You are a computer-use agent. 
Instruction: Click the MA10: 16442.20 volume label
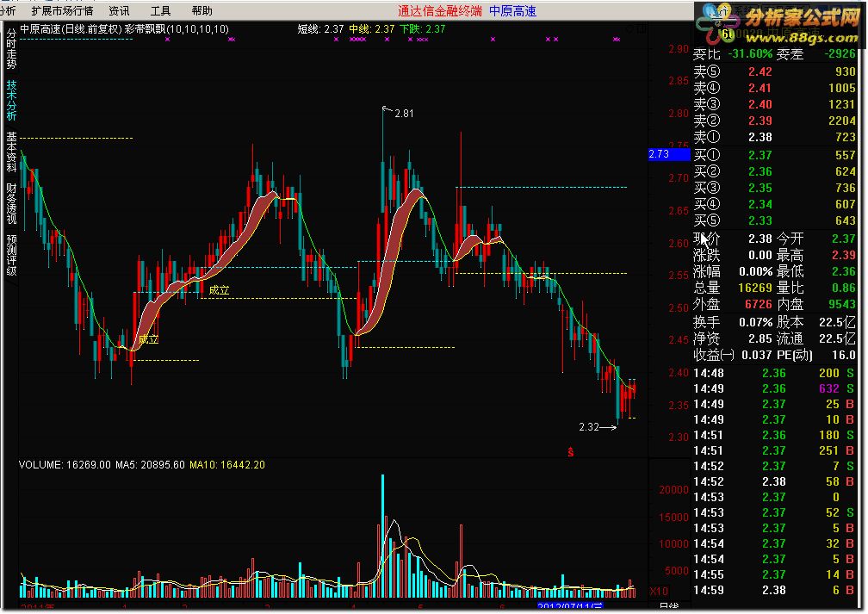click(227, 464)
